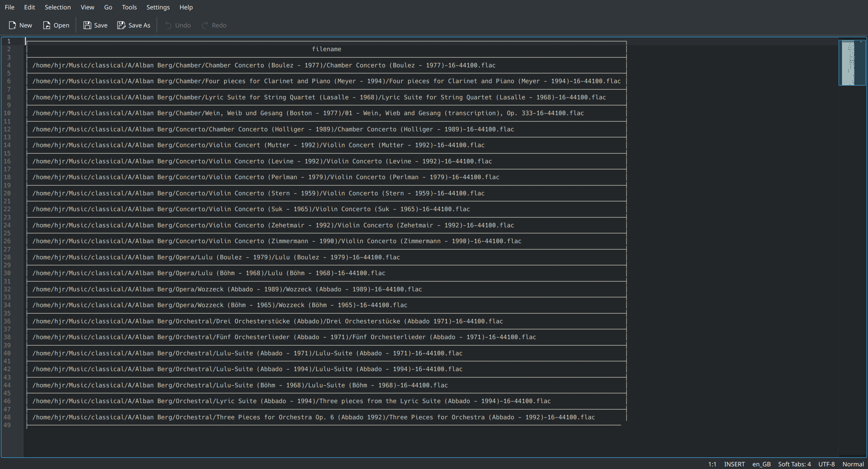Change encoding via the UTF-8 status item
The height and width of the screenshot is (469, 868).
click(827, 464)
